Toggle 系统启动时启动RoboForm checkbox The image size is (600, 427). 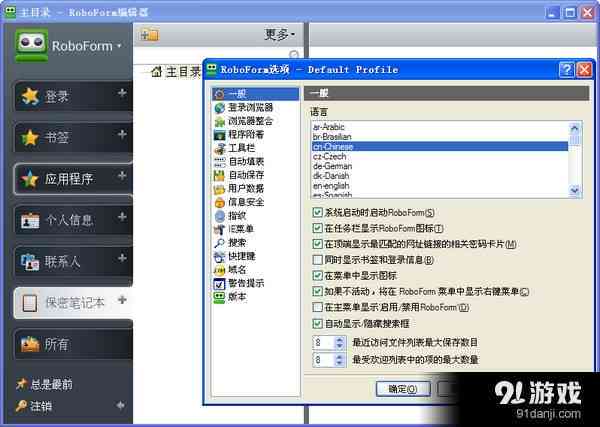point(317,212)
